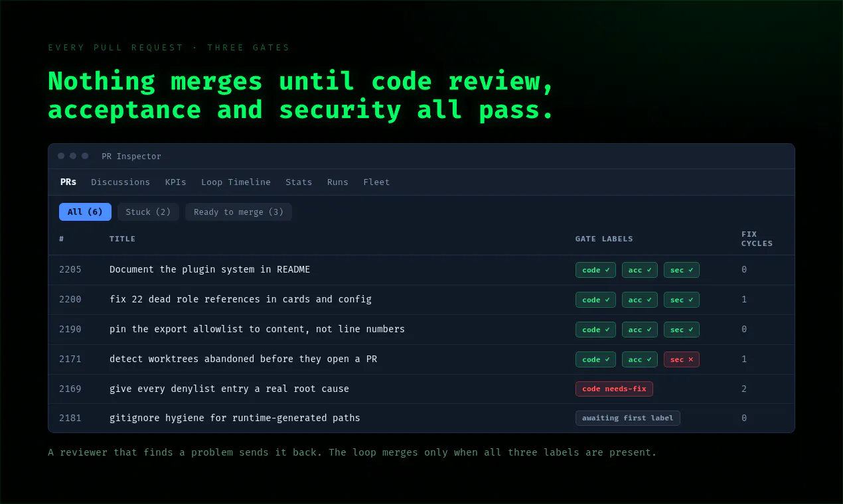This screenshot has height=504, width=843.
Task: Click the 'PR Inspector' window title
Action: (x=131, y=157)
